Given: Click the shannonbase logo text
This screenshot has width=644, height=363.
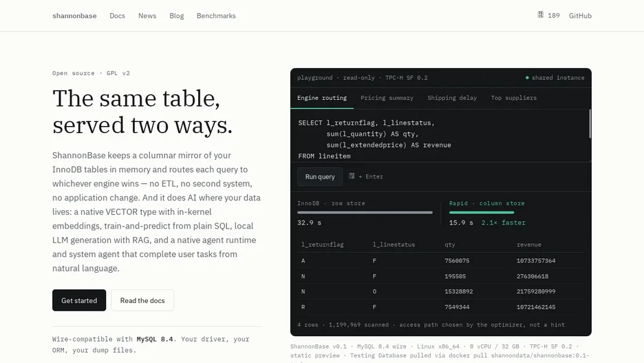Looking at the screenshot, I should [x=74, y=16].
